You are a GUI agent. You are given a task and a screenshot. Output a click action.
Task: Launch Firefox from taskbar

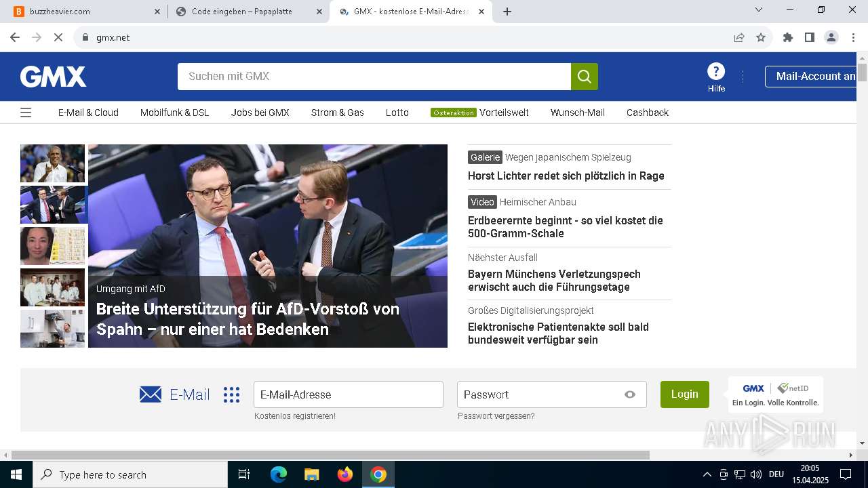point(345,474)
